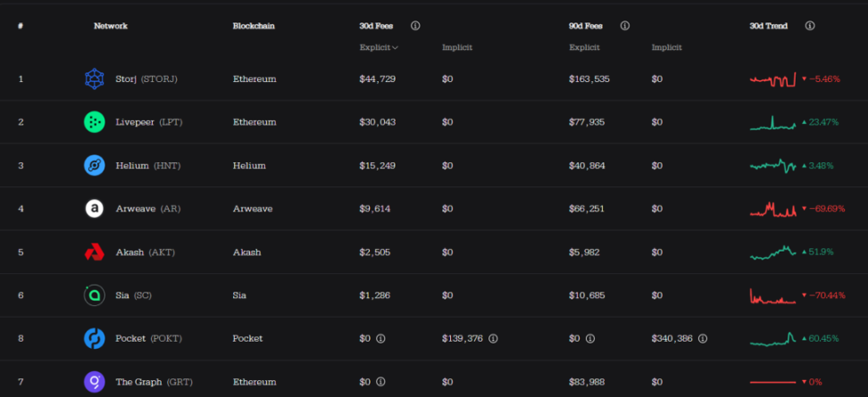The image size is (868, 397).
Task: Click the Pocket network logo icon
Action: coord(95,338)
